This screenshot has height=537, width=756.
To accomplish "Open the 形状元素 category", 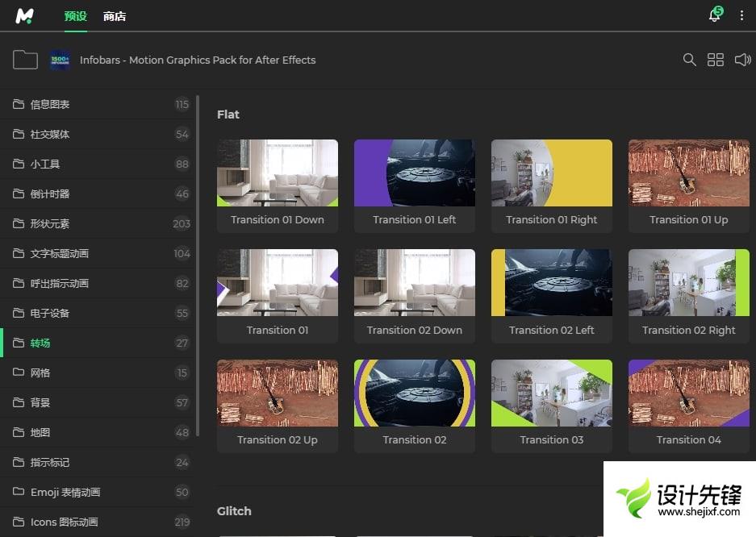I will click(50, 223).
